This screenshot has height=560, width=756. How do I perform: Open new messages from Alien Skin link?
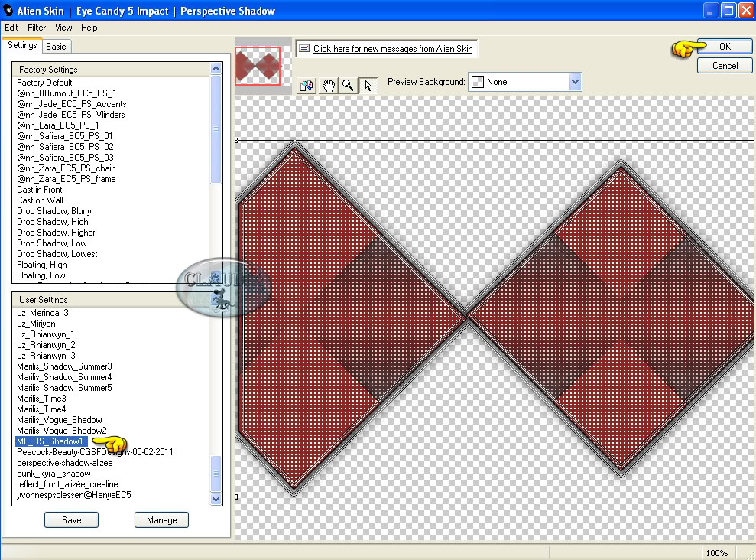393,49
